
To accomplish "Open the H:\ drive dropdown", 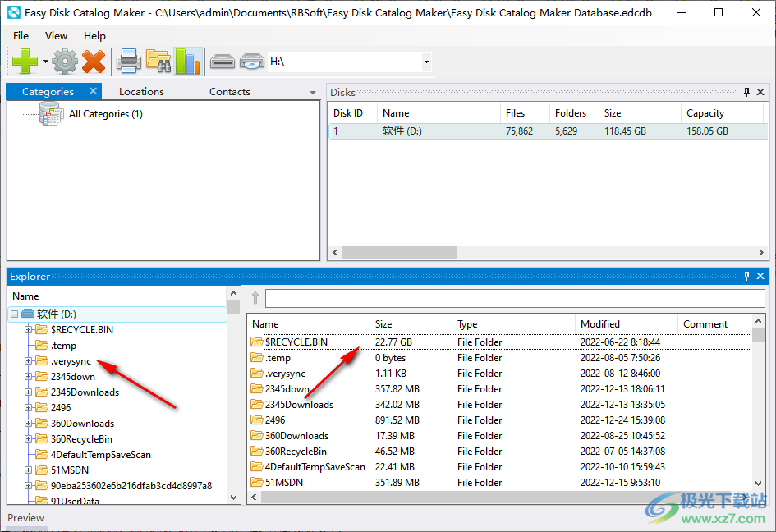I will [426, 62].
